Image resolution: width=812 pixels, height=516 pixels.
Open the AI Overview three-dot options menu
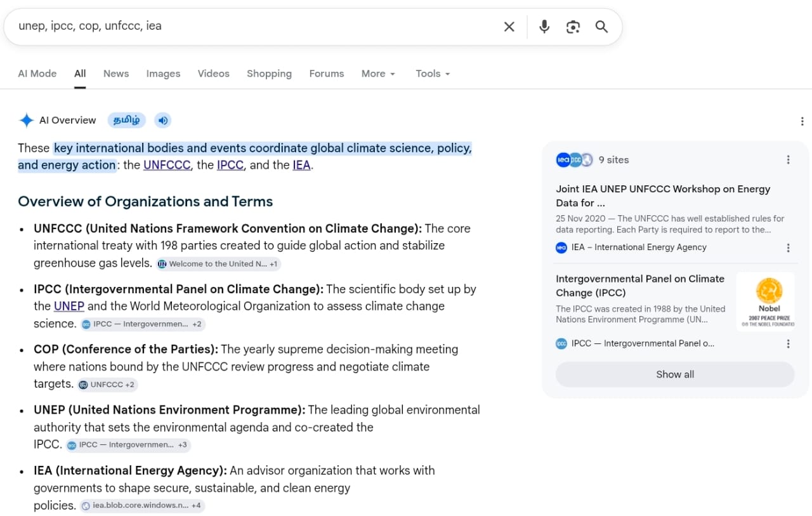click(x=802, y=121)
